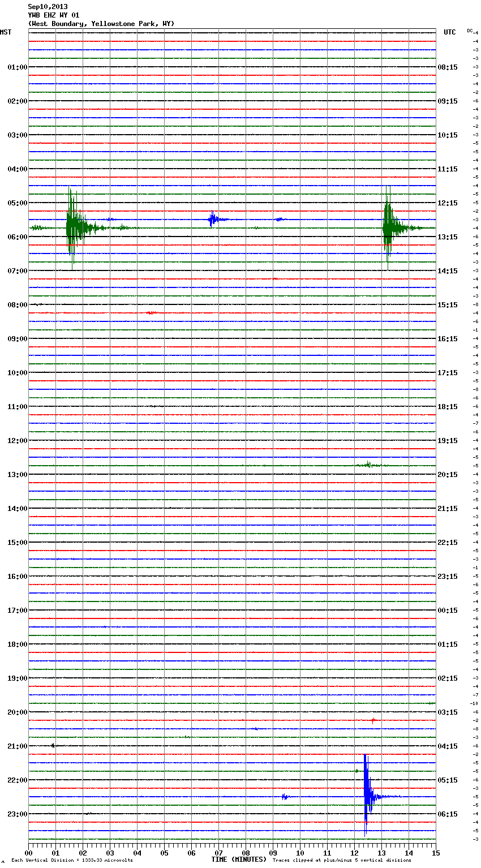The width and height of the screenshot is (481, 868).
Task: Click the small blue event near minute 07
Action: point(213,219)
